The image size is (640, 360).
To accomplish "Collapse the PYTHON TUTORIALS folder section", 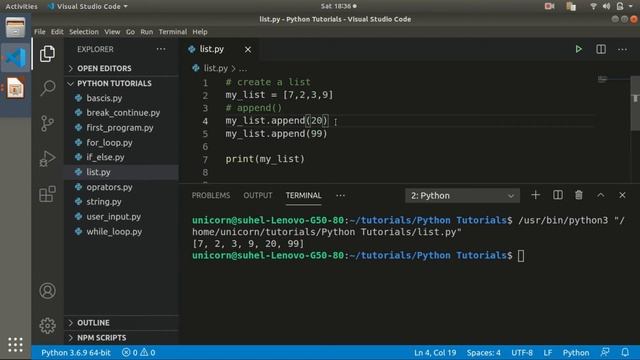I will point(122,83).
